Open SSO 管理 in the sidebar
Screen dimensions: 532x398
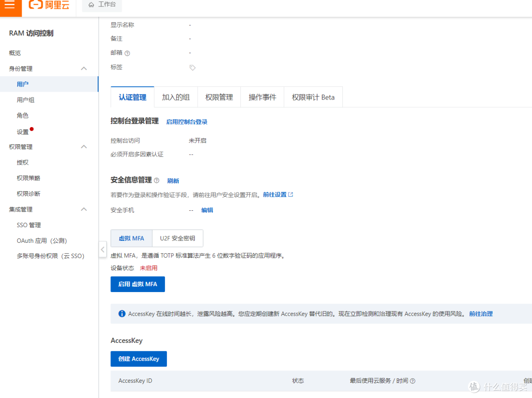click(x=29, y=225)
